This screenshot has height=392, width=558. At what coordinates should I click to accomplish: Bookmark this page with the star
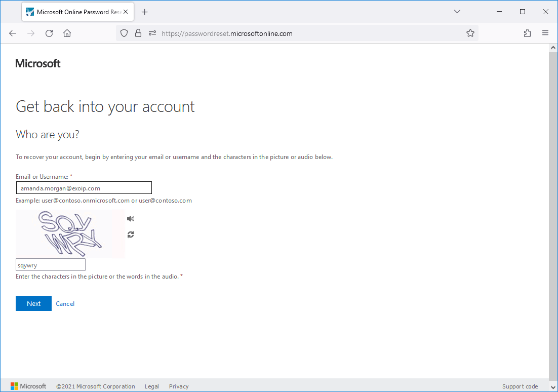coord(470,33)
